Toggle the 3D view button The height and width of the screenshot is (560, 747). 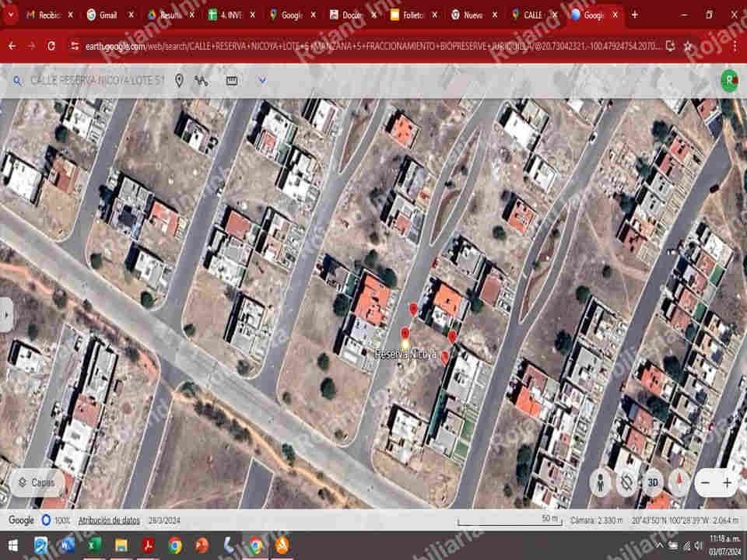coord(653,483)
